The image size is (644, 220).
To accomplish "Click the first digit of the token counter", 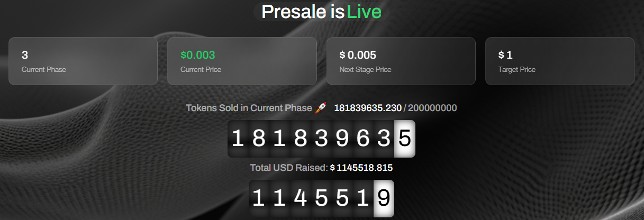I will point(238,139).
